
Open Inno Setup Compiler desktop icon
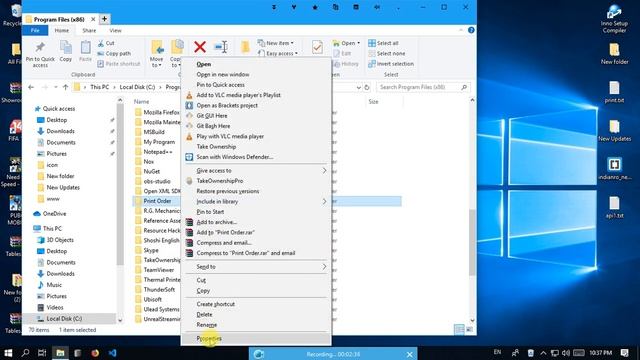tap(614, 19)
